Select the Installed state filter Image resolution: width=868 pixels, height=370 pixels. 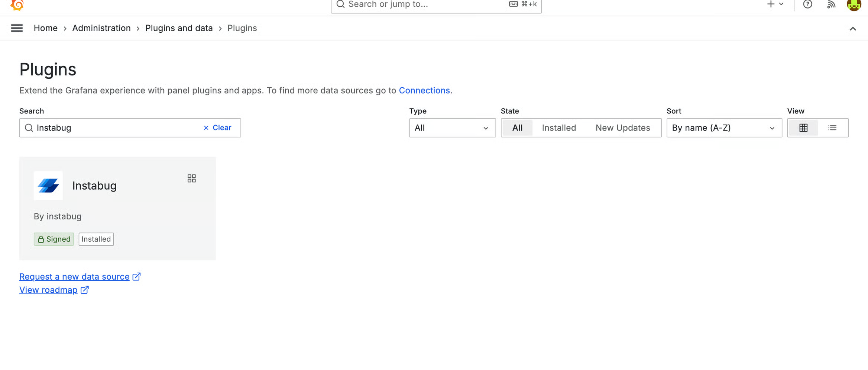click(x=558, y=128)
